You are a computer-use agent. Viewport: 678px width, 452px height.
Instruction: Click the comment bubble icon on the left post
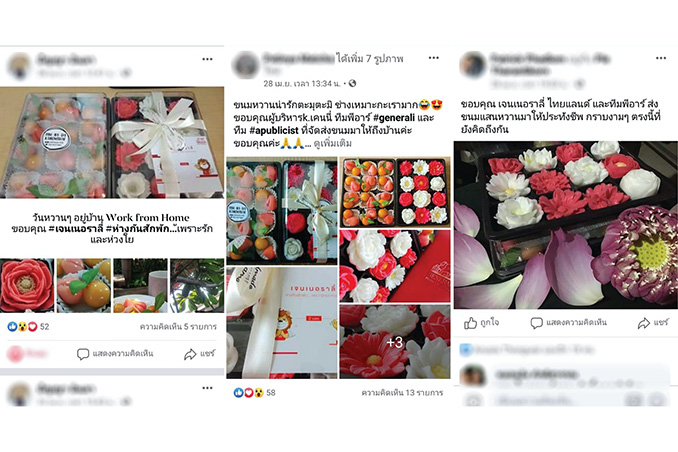[x=83, y=354]
